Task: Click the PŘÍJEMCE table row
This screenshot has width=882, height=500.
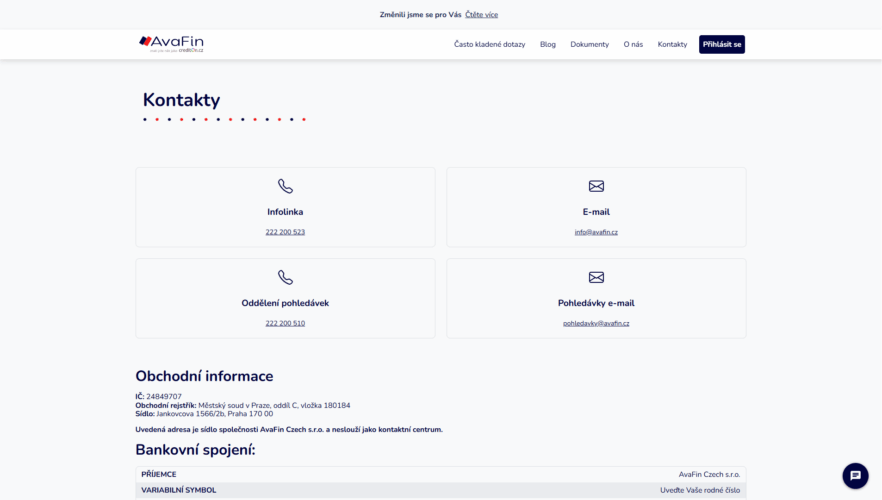Action: (x=440, y=474)
